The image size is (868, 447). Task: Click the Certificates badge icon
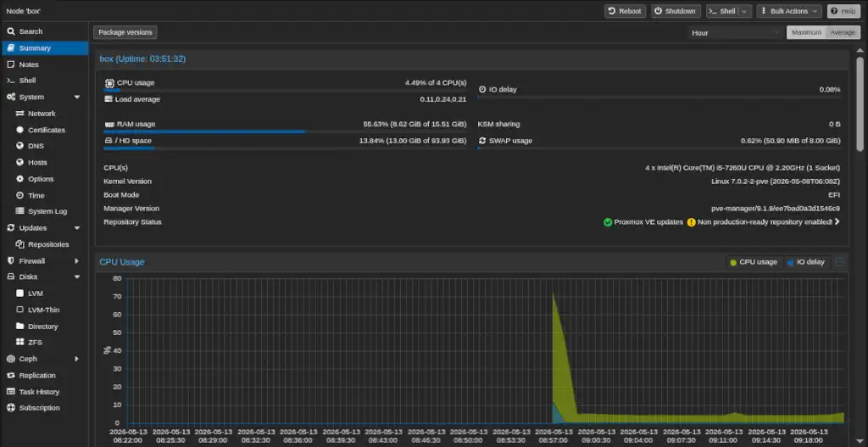point(20,130)
